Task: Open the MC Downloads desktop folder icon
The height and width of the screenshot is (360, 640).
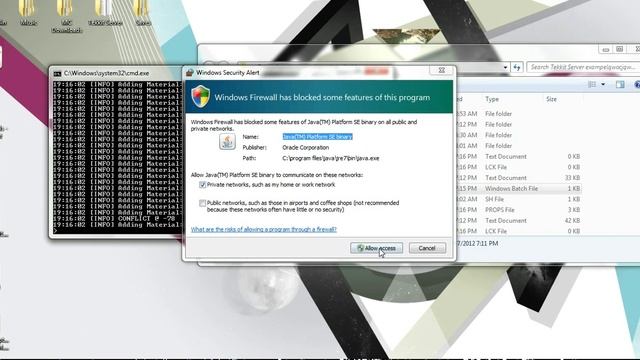Action: coord(66,16)
